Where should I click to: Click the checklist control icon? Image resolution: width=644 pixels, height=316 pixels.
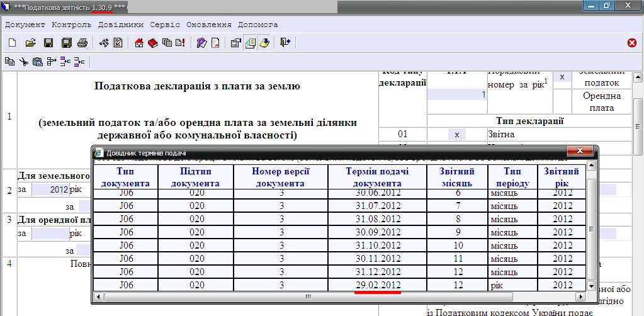(117, 43)
